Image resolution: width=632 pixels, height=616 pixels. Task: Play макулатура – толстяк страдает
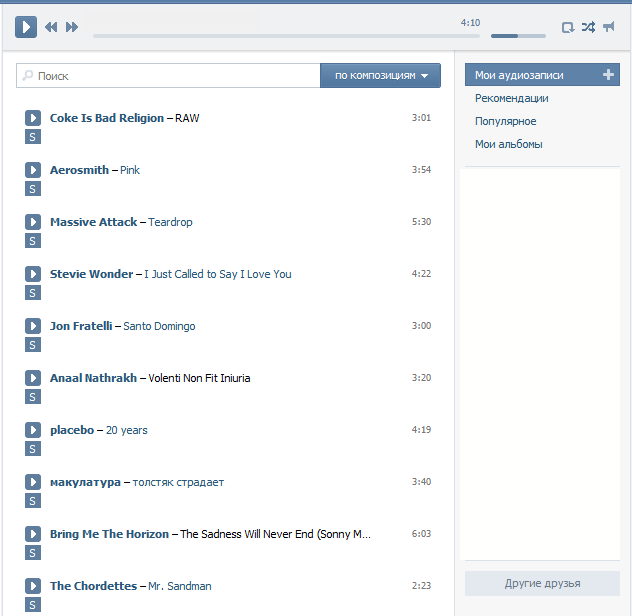tap(33, 482)
